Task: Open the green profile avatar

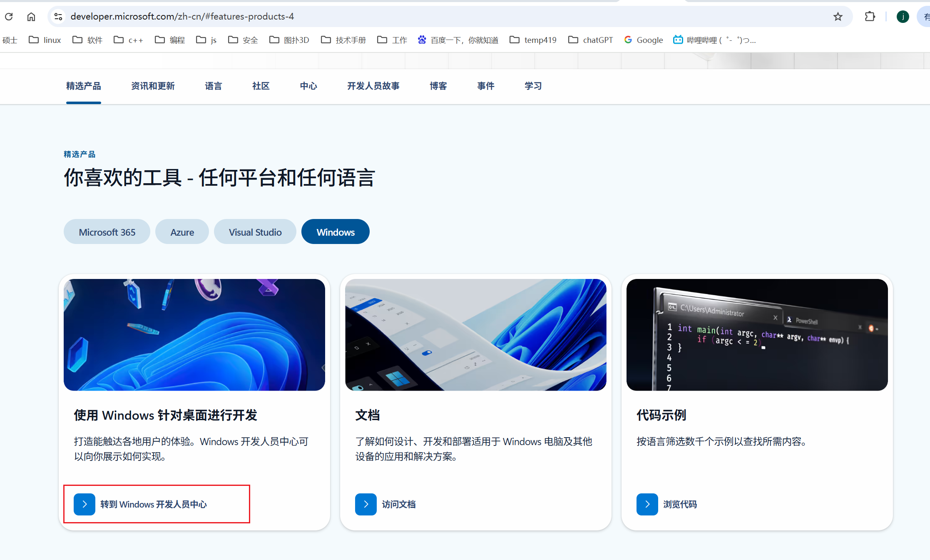Action: pyautogui.click(x=903, y=17)
